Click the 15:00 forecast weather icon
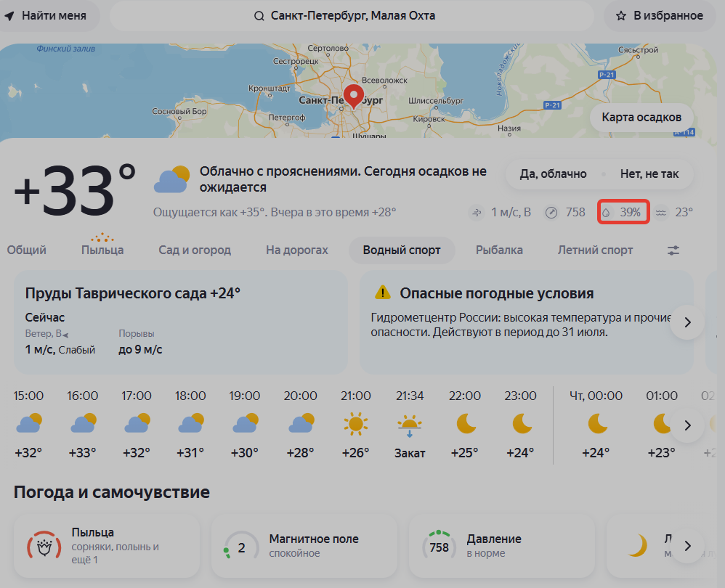 tap(29, 423)
